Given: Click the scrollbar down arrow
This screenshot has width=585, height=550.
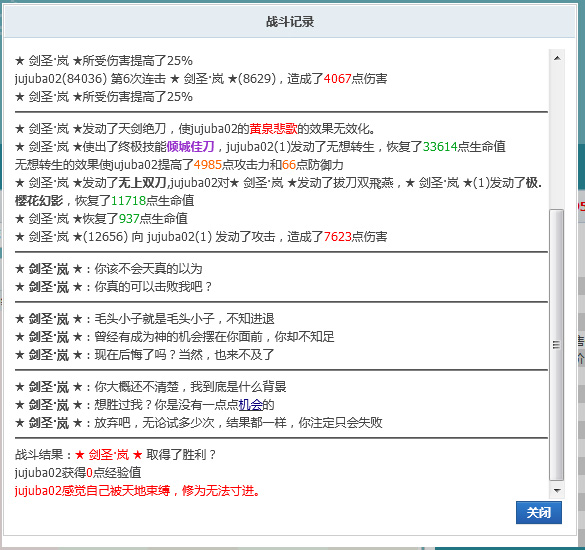Looking at the screenshot, I should (557, 490).
